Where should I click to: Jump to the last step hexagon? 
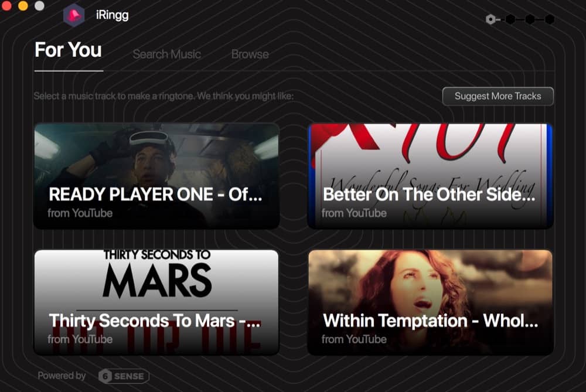click(550, 19)
